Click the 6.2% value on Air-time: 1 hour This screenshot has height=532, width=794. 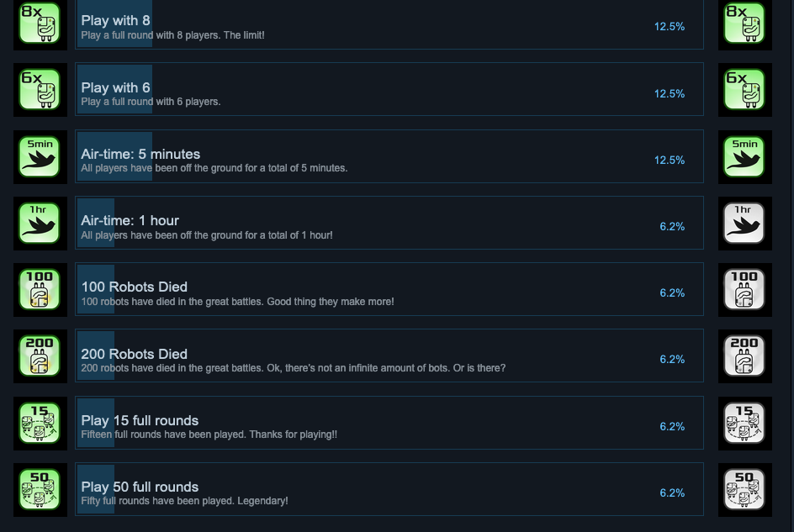[x=672, y=227]
